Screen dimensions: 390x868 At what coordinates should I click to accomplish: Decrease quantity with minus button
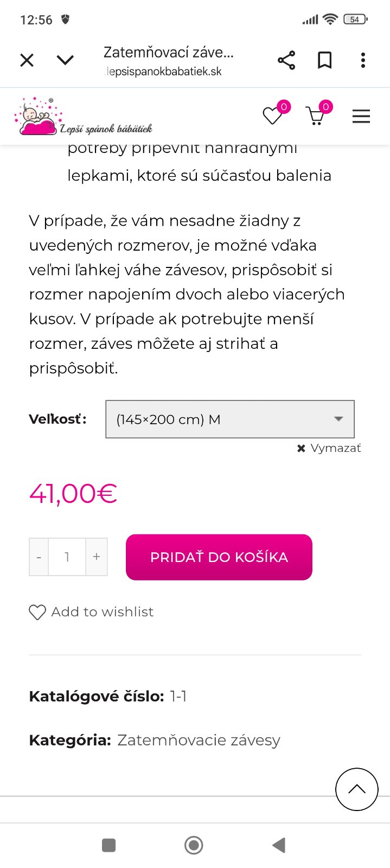pyautogui.click(x=39, y=557)
